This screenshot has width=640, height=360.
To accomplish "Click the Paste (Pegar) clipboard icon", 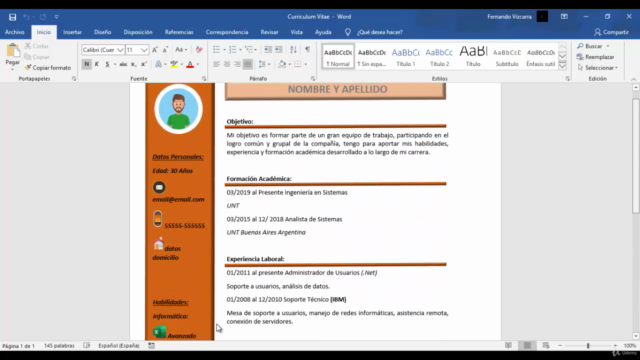I will click(13, 51).
